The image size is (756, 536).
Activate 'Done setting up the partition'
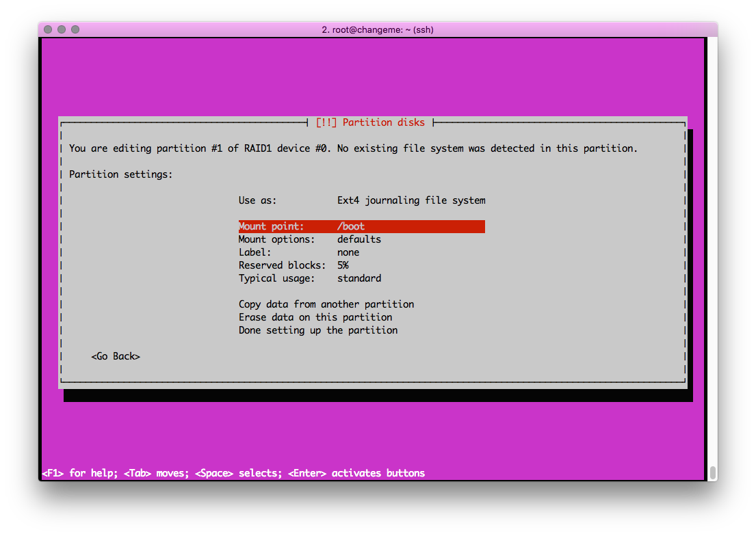coord(317,330)
